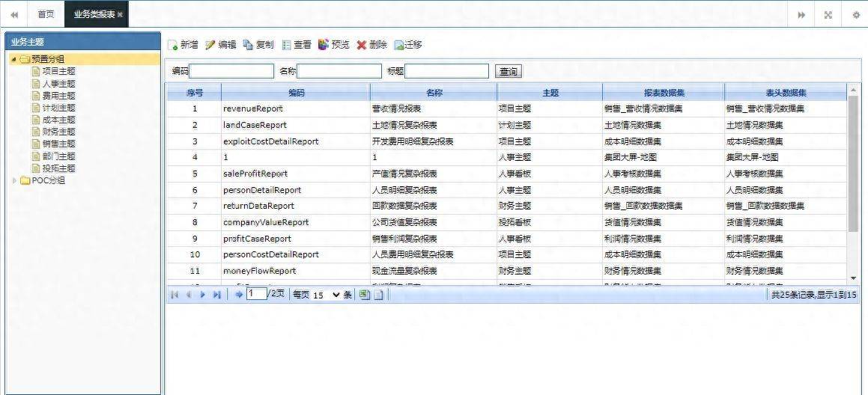Select the companyValueReport row

point(506,222)
